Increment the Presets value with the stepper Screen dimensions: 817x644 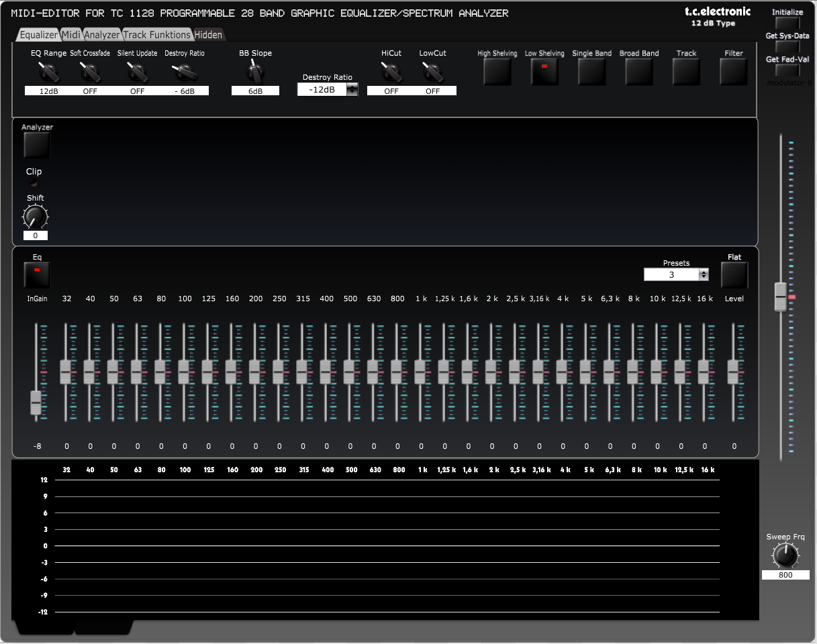tap(704, 272)
